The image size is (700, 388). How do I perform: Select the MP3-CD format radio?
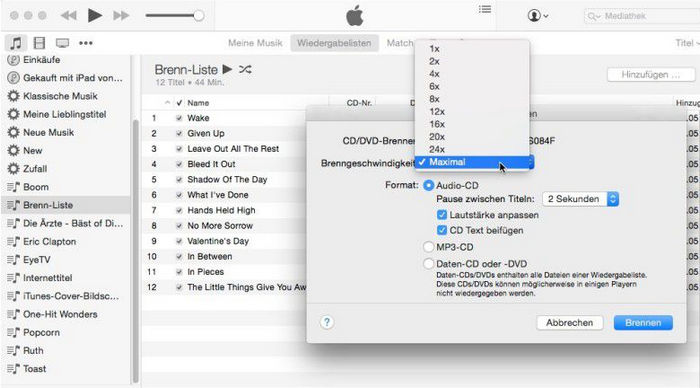pyautogui.click(x=429, y=247)
